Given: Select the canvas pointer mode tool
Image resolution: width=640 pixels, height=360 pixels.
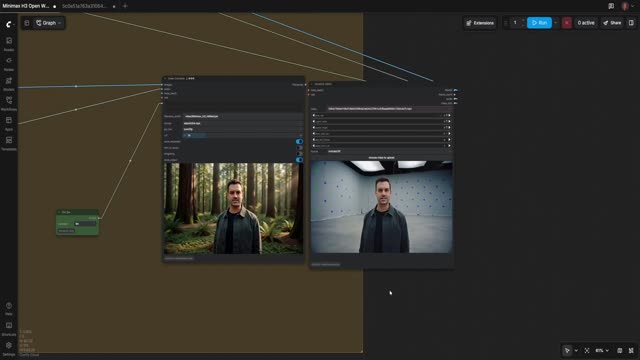Looking at the screenshot, I should tap(567, 351).
